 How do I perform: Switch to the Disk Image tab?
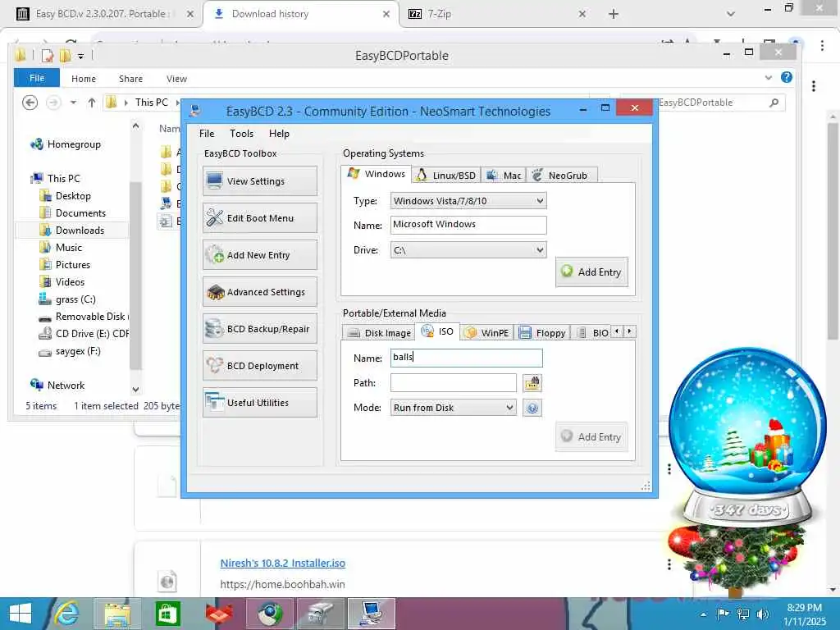(379, 333)
